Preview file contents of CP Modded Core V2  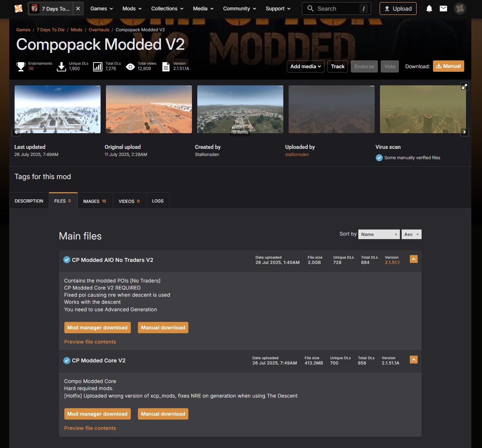tap(90, 428)
